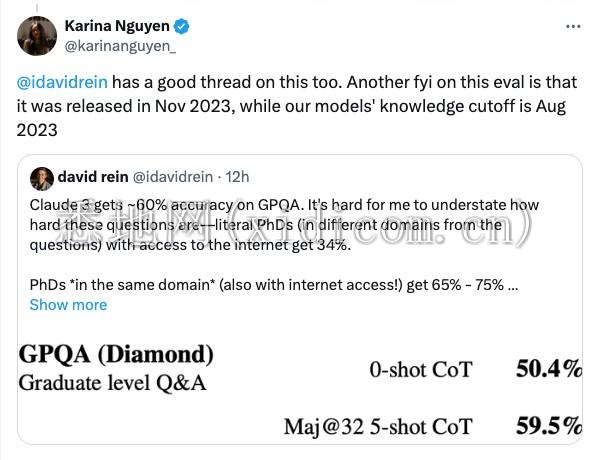Follow the @idavidrein mention link

(x=62, y=82)
